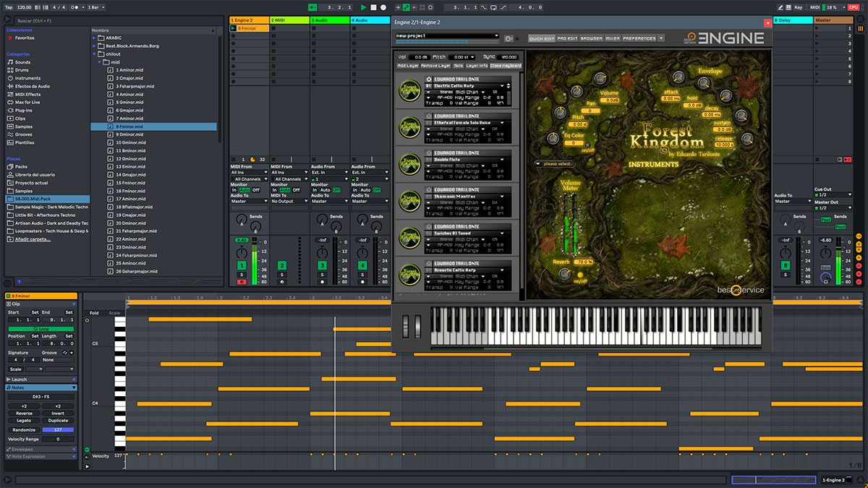Tap the Tap tempo button
This screenshot has height=488, width=868.
[8, 7]
